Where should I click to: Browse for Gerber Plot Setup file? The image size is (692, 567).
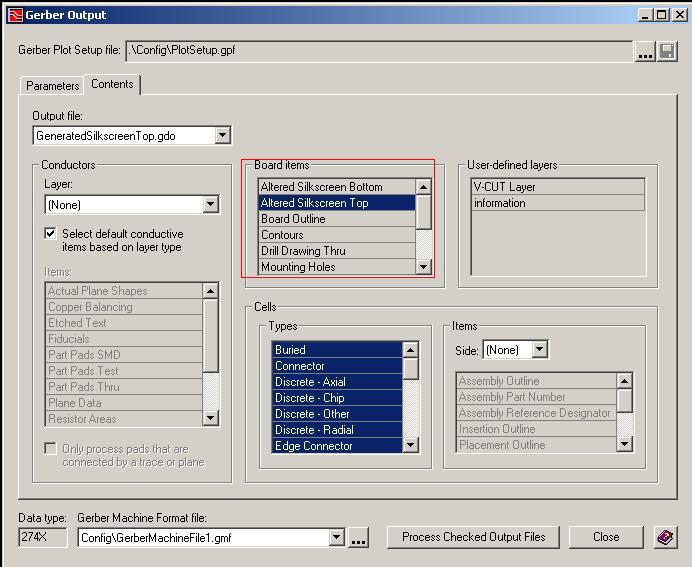(x=645, y=51)
